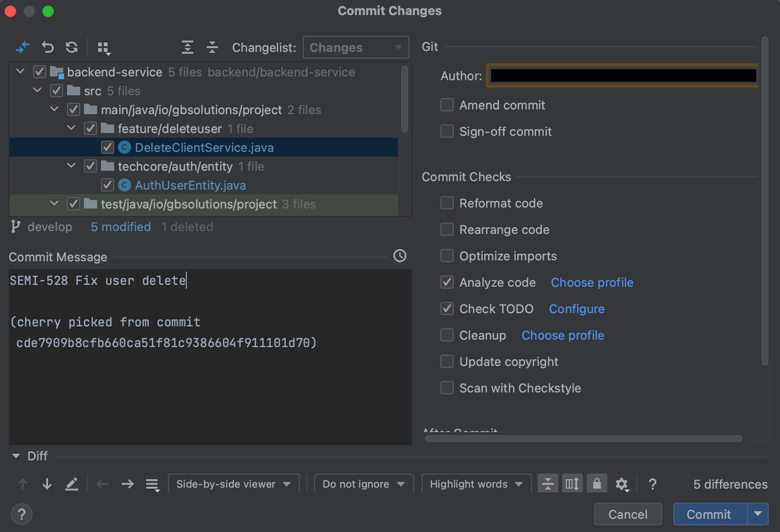Screen dimensions: 780x532
Task: Click inside the Author input field
Action: pos(622,75)
